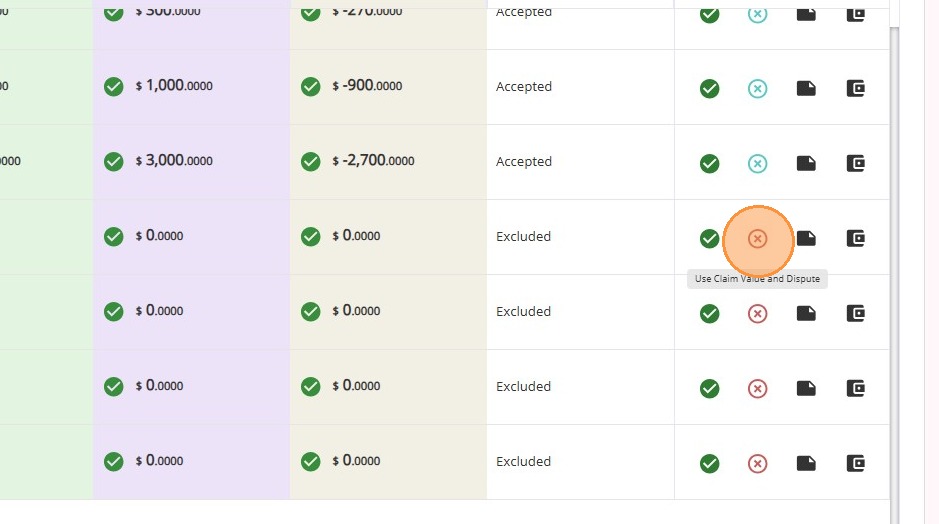Image resolution: width=939 pixels, height=524 pixels.
Task: Click the highlighted dispute X icon above the tooltip
Action: [758, 238]
